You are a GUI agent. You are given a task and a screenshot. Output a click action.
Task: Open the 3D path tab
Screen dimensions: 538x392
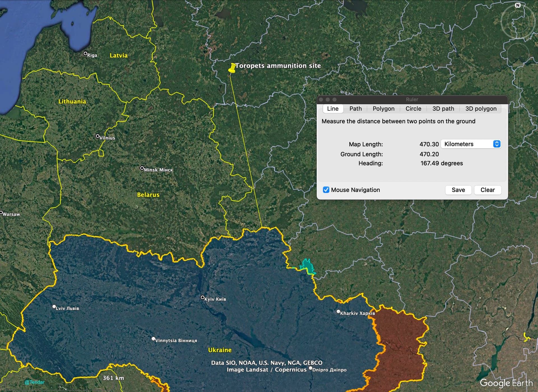443,109
